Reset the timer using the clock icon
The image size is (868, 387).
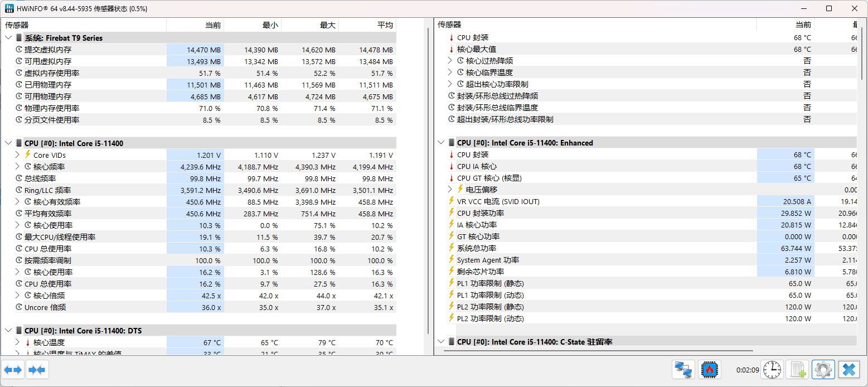tap(772, 370)
